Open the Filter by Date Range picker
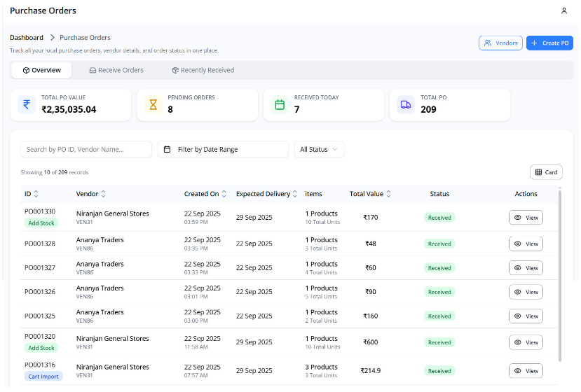The height and width of the screenshot is (392, 581). [223, 149]
